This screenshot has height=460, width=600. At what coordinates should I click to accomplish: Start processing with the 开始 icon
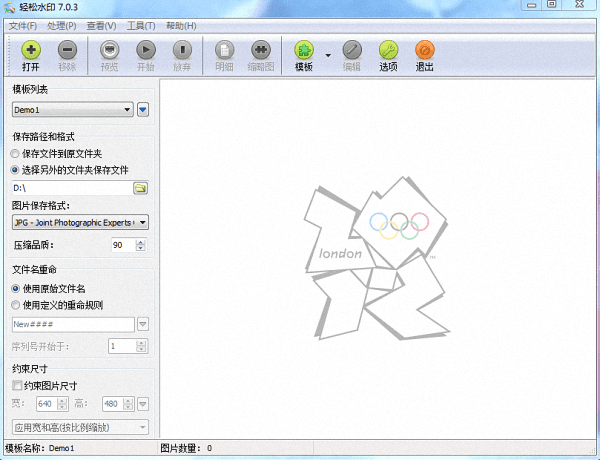point(146,50)
